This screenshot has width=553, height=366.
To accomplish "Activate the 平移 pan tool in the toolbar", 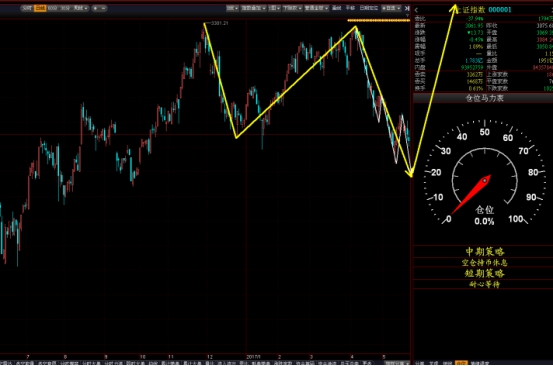I will pos(350,8).
